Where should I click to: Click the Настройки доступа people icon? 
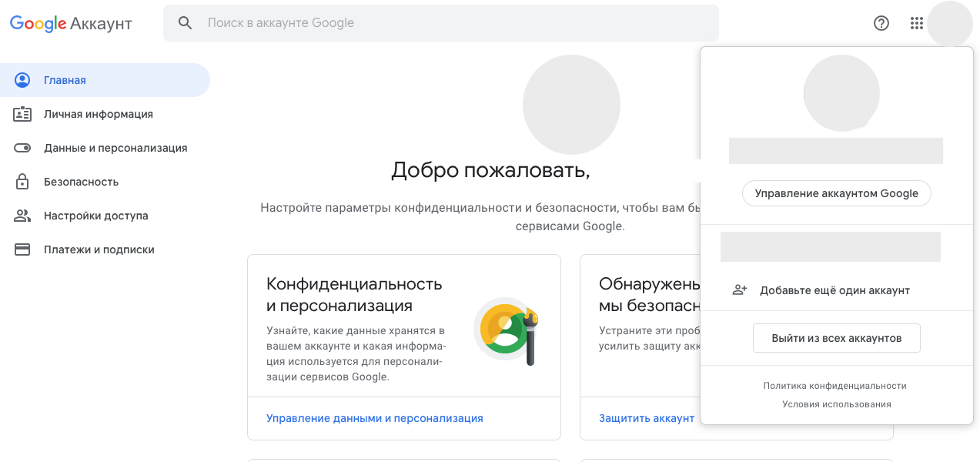tap(22, 216)
